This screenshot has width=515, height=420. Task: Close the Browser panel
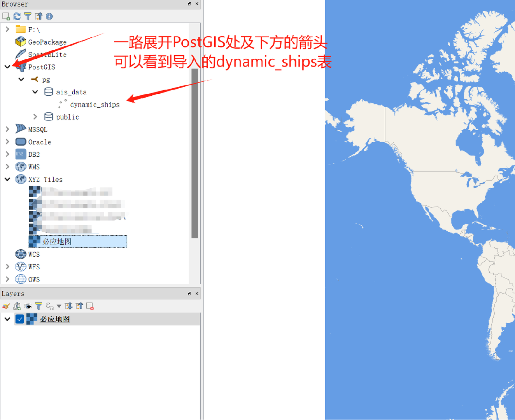(x=197, y=4)
